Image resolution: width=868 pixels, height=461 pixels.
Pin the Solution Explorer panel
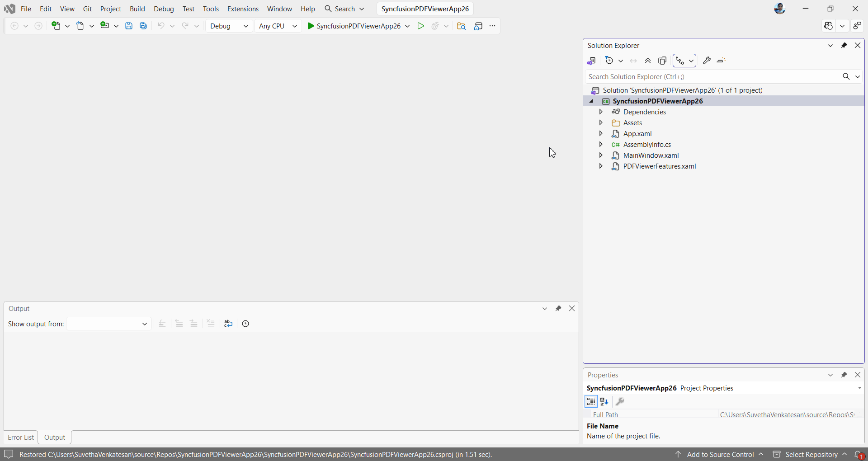tap(844, 45)
